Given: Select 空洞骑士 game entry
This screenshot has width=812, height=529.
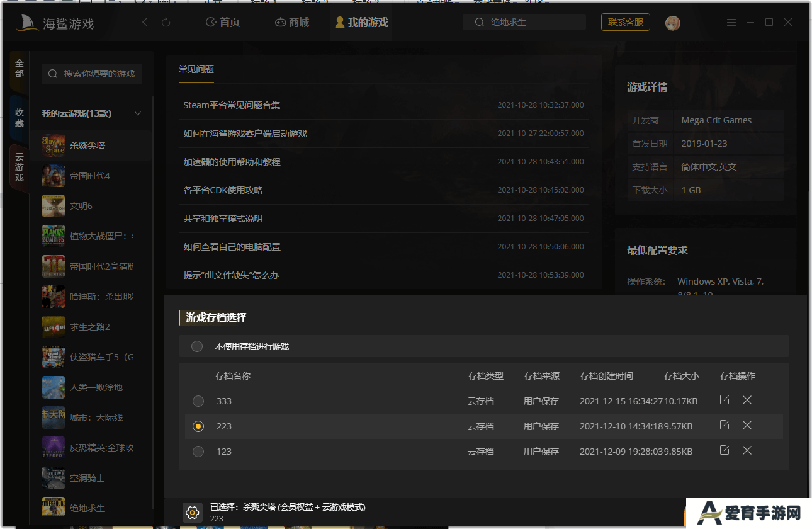Looking at the screenshot, I should click(x=92, y=478).
